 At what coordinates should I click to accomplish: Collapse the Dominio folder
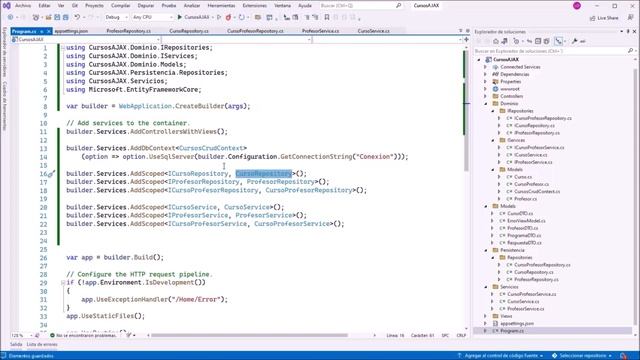coord(486,104)
